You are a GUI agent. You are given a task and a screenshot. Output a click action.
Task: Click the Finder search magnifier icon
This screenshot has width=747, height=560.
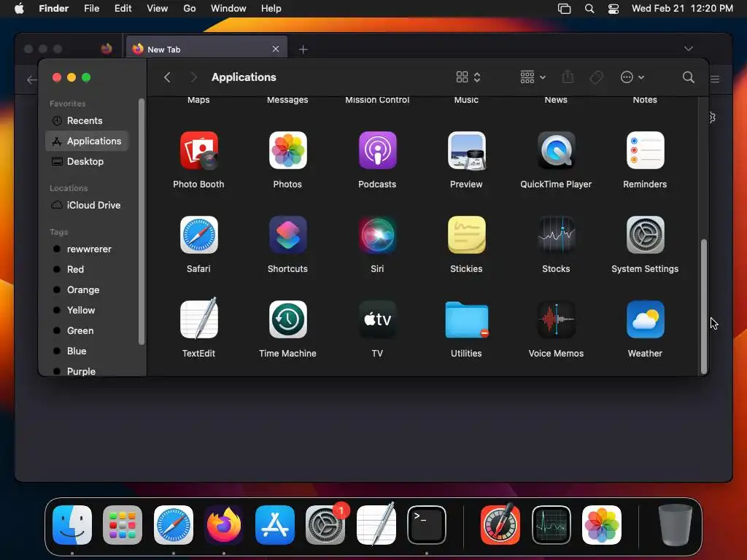(x=688, y=77)
